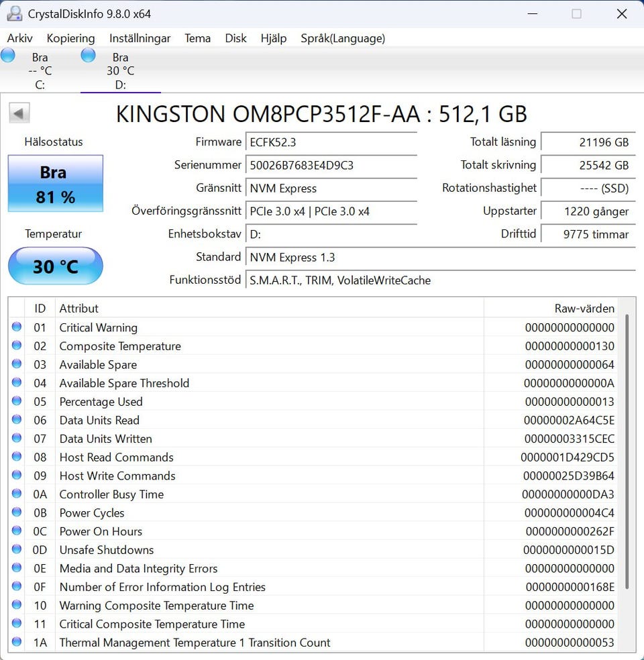Click the Gränssnitt field NVM Express
This screenshot has width=644, height=660.
(x=331, y=188)
